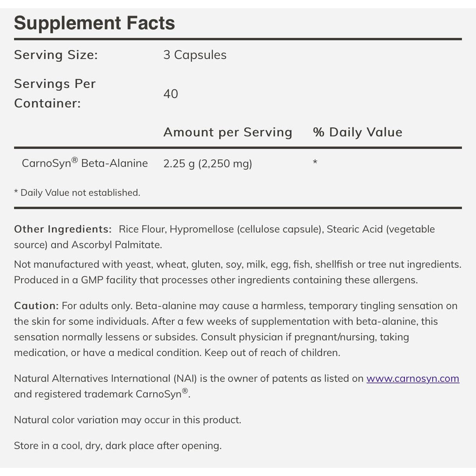
Task: Click the Caution label
Action: pyautogui.click(x=36, y=306)
